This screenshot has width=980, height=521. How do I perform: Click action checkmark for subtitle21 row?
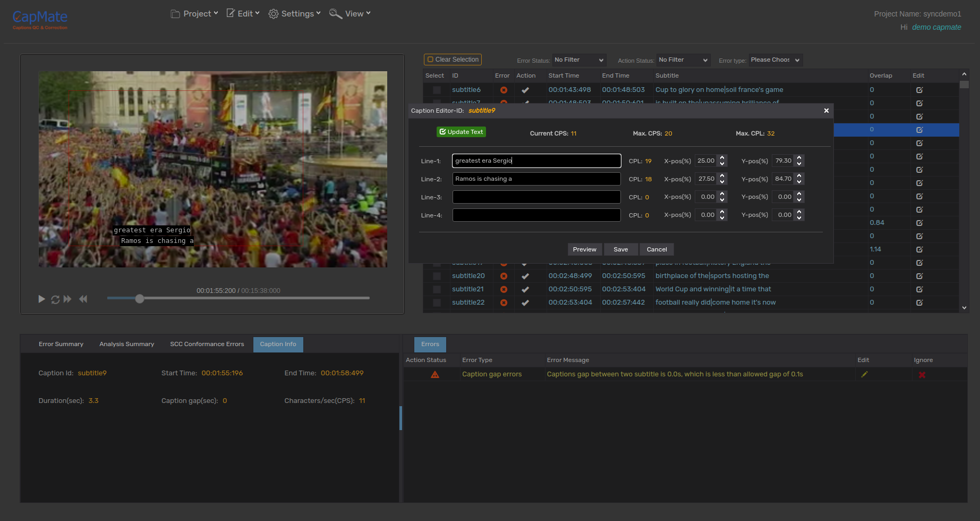pos(525,289)
